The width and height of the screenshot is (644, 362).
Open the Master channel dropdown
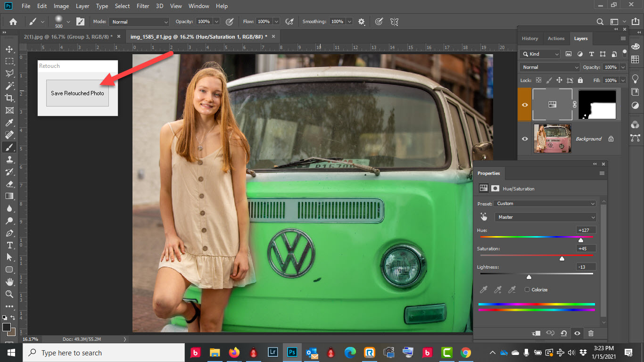tap(545, 217)
